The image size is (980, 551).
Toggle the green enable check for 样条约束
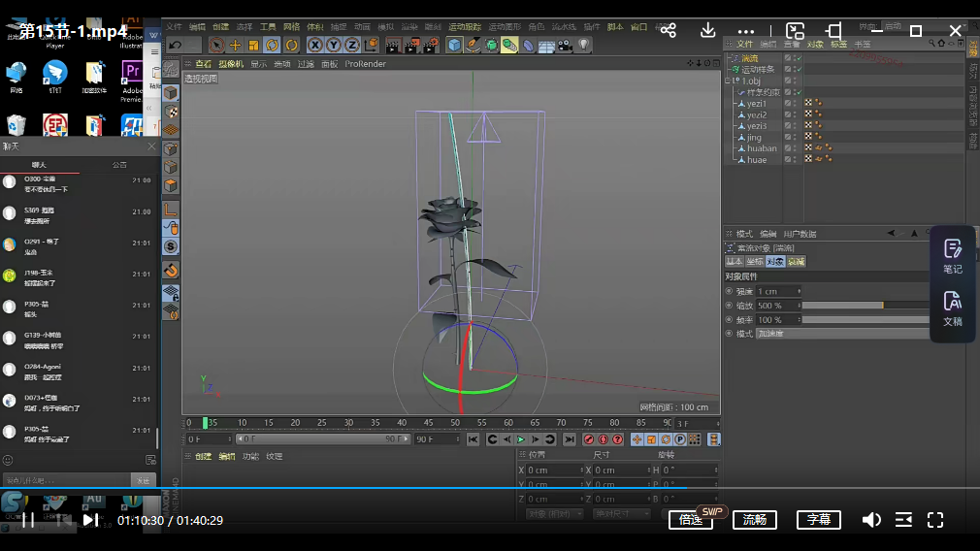(x=799, y=92)
